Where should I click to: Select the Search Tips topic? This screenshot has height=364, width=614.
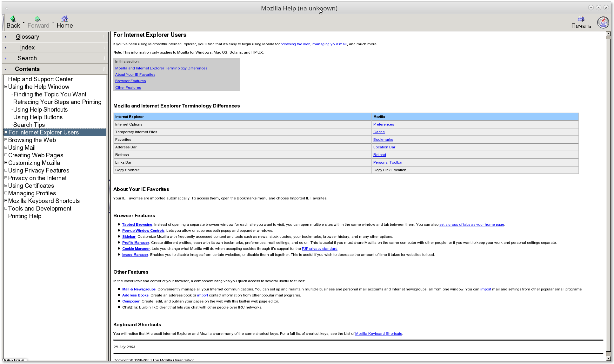[x=29, y=125]
